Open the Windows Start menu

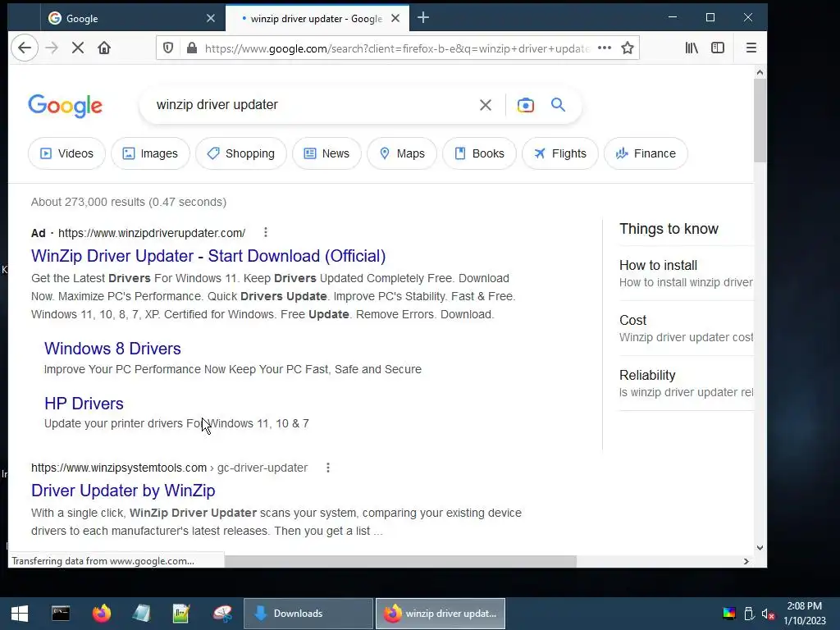[20, 614]
